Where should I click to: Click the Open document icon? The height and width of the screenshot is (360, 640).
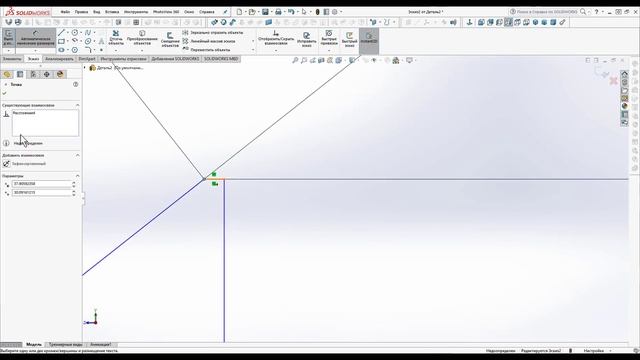coord(252,12)
